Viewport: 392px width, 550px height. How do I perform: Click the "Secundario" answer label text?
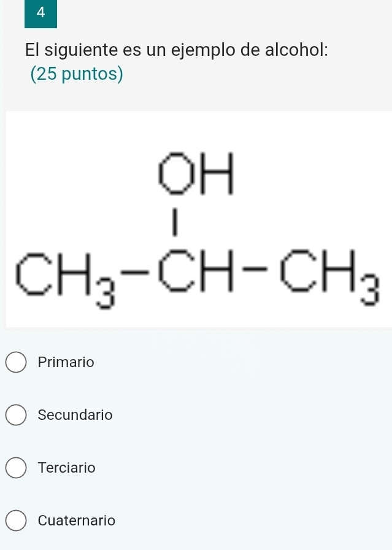[75, 414]
